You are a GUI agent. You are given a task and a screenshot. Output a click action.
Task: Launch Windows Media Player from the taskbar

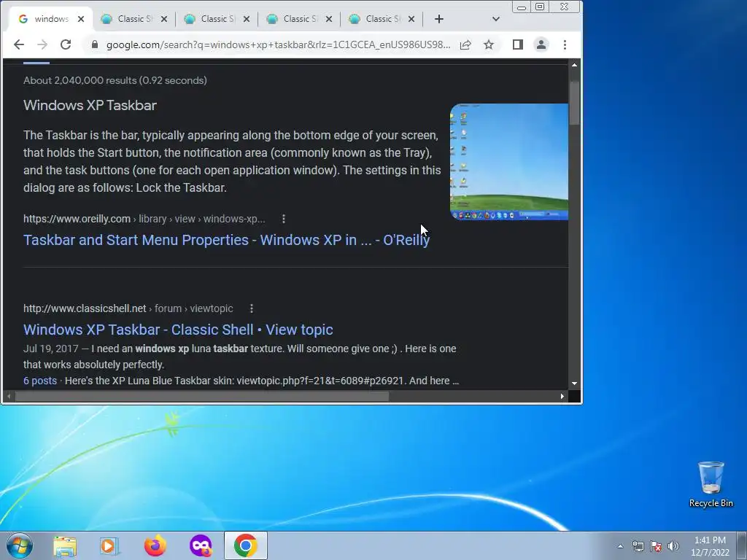click(x=109, y=545)
